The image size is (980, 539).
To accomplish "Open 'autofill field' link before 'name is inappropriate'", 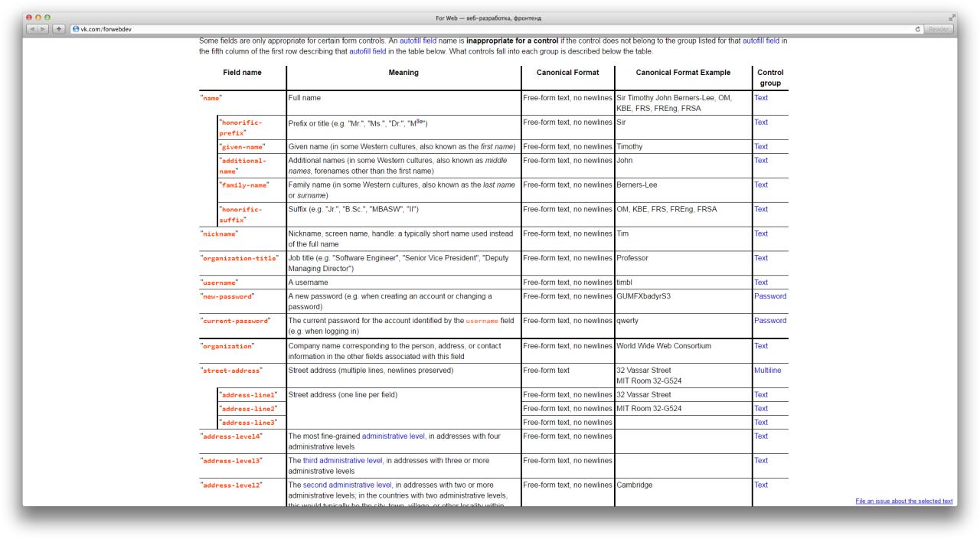I will point(418,41).
